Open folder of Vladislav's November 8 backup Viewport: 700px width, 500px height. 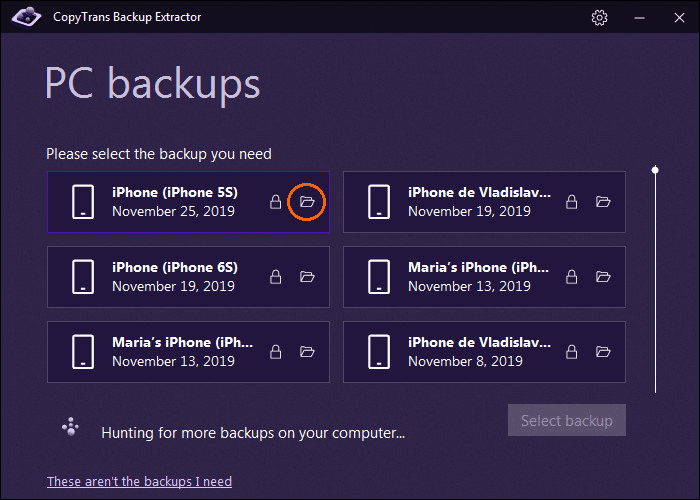[x=603, y=352]
